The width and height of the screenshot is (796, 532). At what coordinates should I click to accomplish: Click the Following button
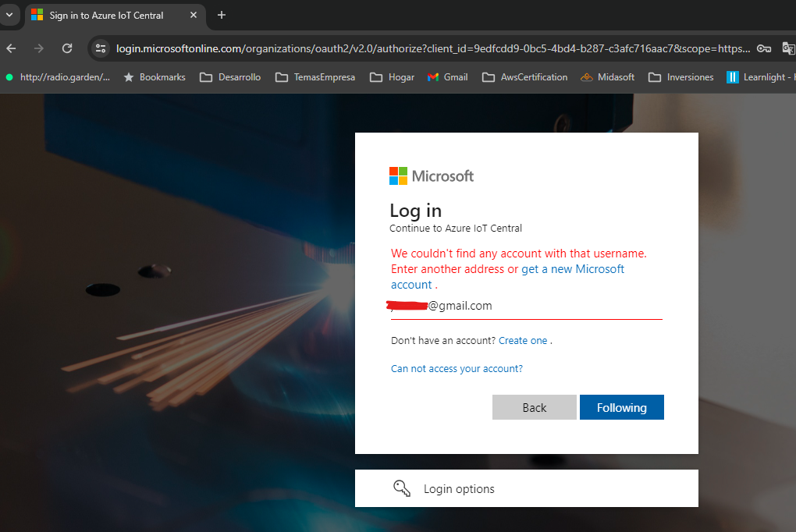(622, 407)
